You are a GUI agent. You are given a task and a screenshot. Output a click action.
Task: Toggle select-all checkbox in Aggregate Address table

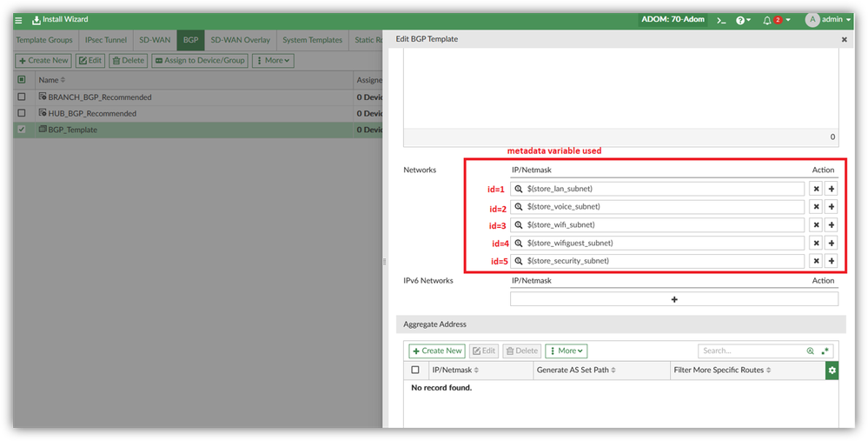(415, 370)
